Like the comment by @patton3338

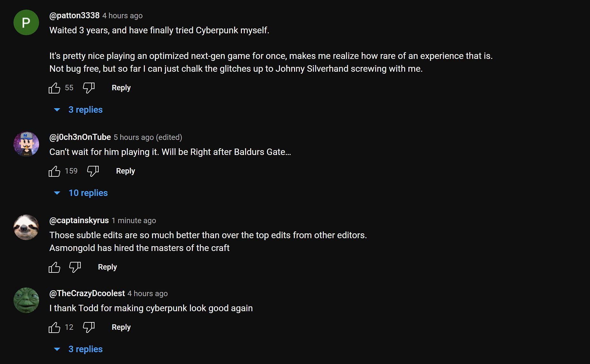click(54, 88)
